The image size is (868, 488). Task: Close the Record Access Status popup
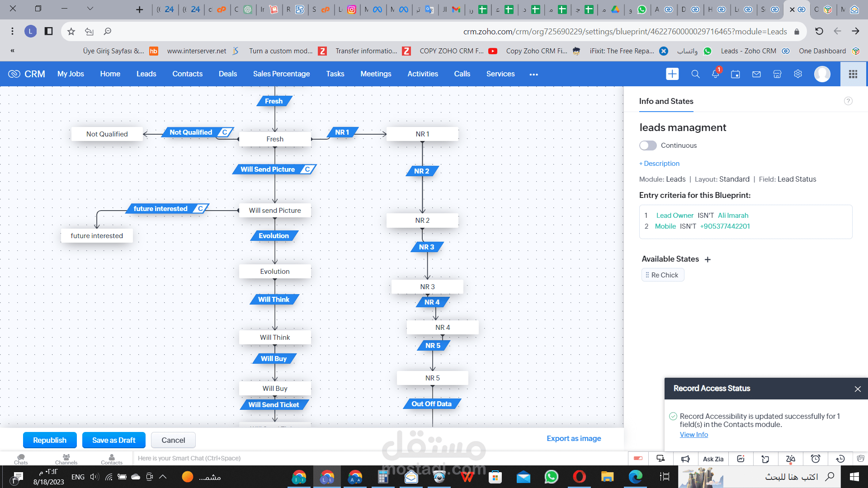point(858,389)
